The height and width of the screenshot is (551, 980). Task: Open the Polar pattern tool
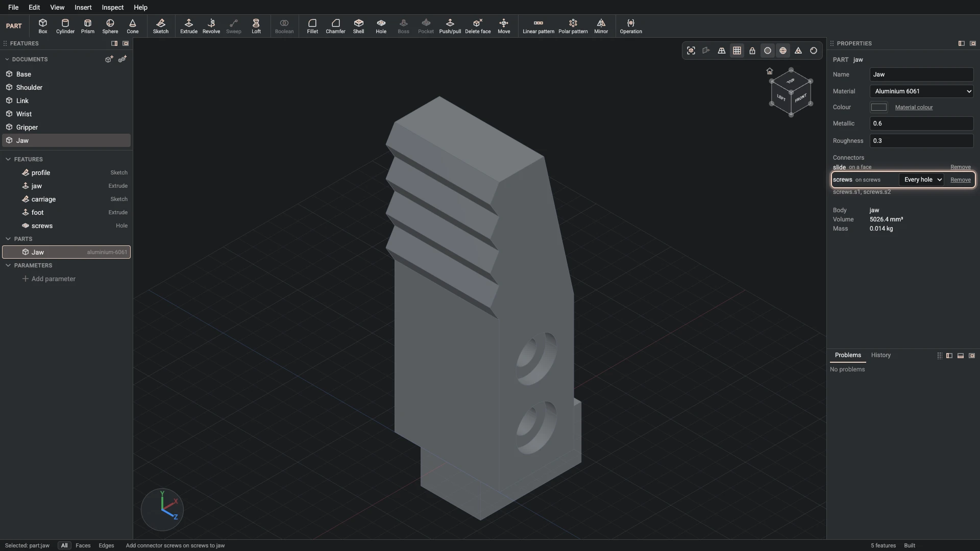(573, 26)
